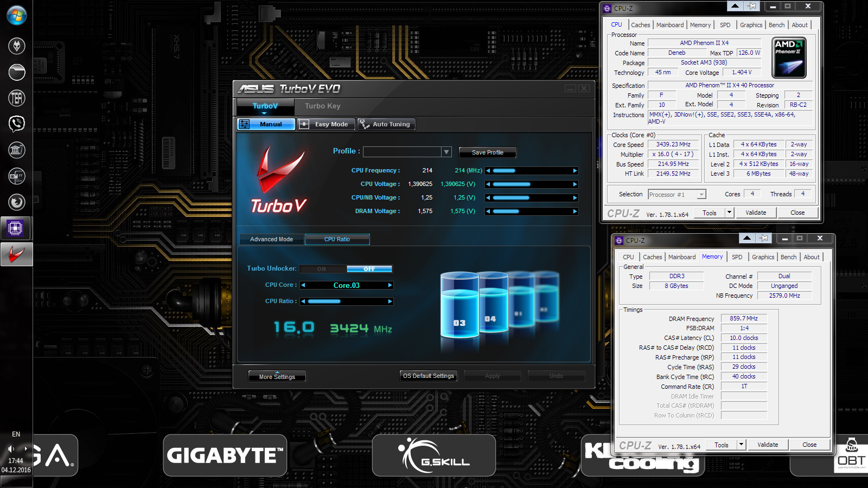Viewport: 868px width, 488px height.
Task: Lower CPU Ratio with left arrow
Action: point(303,301)
